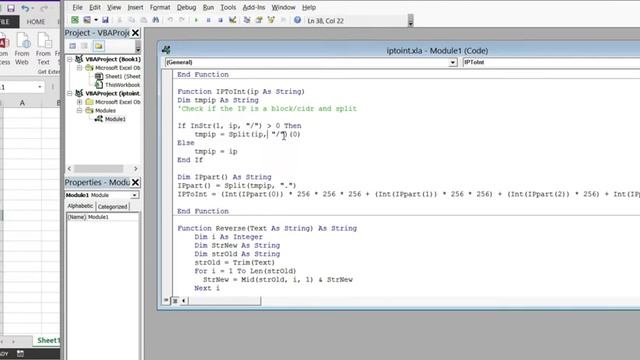
Task: Collapse Microsoft Excel Objects under Book1
Action: (80, 68)
